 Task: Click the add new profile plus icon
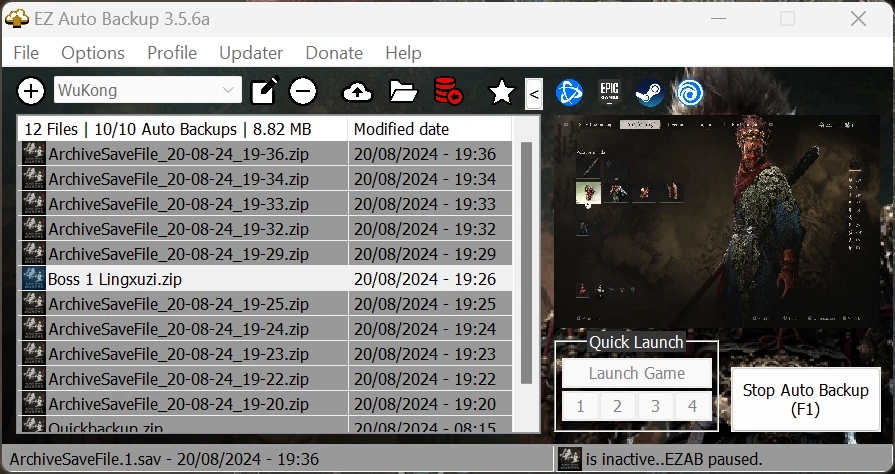31,91
